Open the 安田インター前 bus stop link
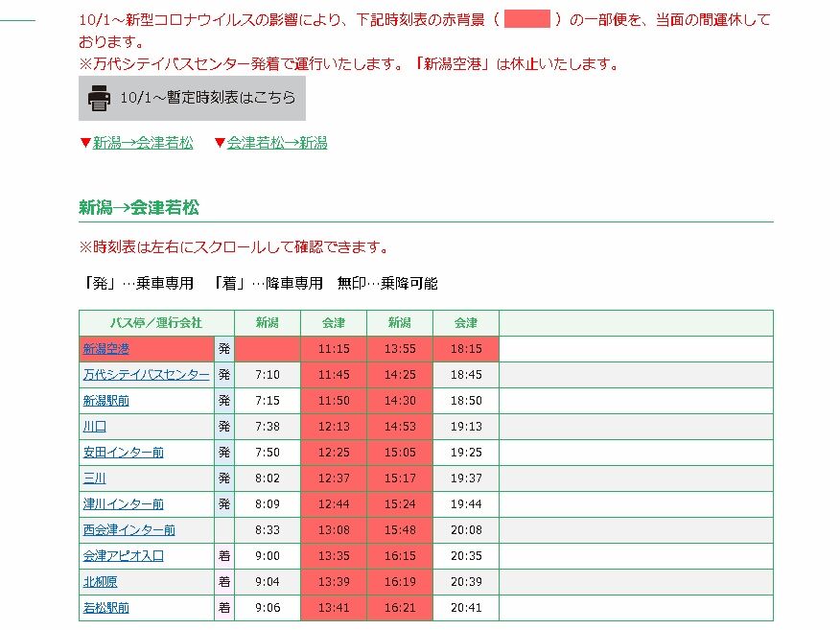840x630 pixels. tap(123, 453)
